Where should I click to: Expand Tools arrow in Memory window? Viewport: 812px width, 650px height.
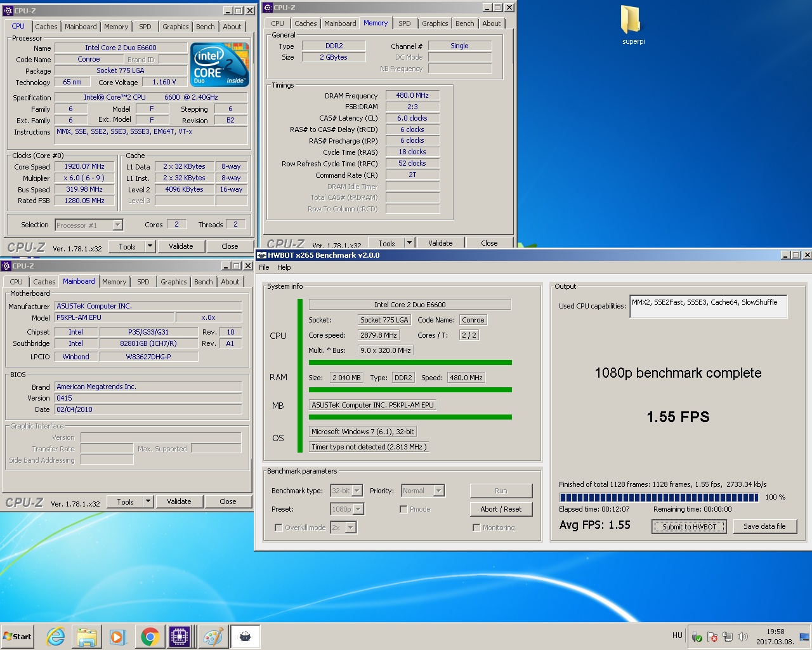pos(410,243)
